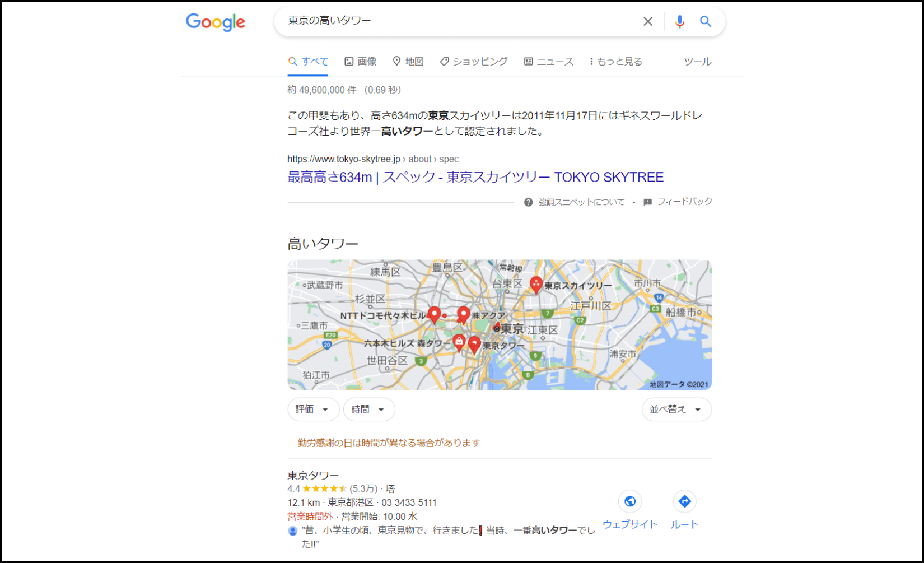Click the 勤労感謝の日 hours notice
This screenshot has width=924, height=563.
click(x=389, y=443)
